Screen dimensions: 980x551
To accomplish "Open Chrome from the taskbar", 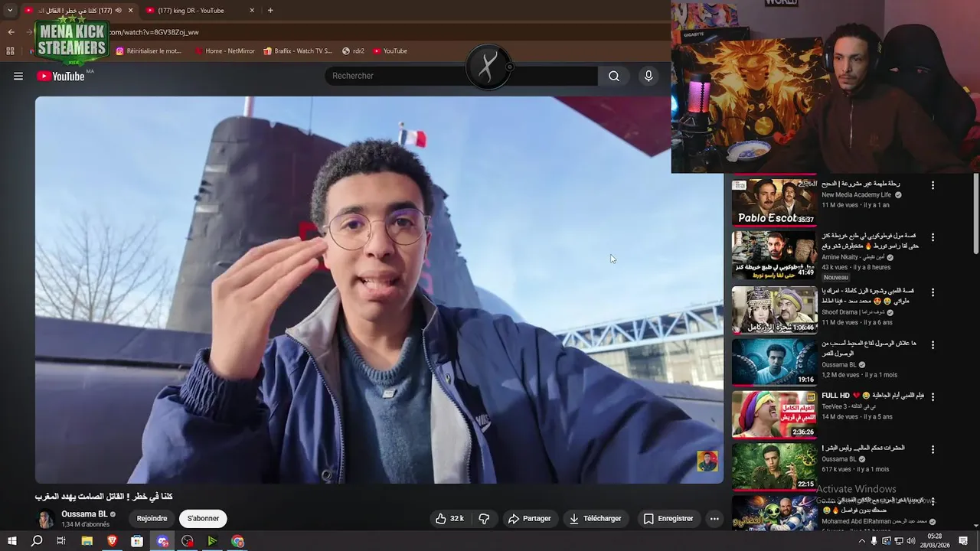I will 238,541.
